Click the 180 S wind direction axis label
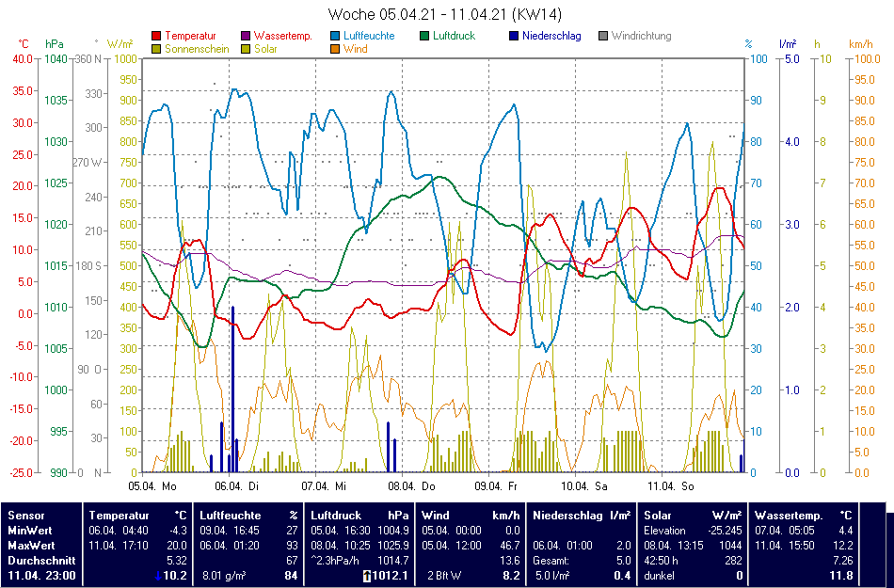 point(88,266)
